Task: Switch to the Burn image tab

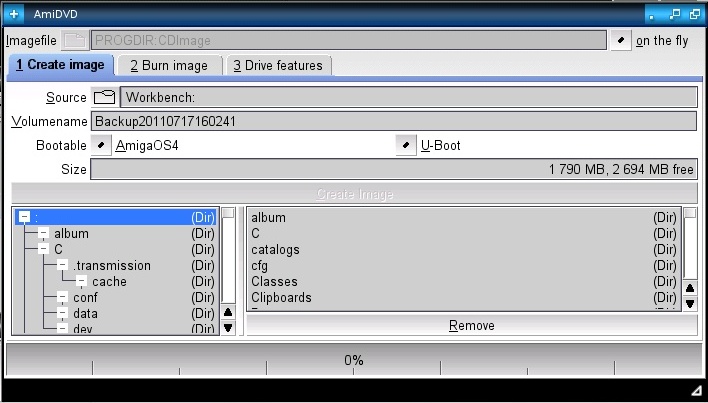Action: click(169, 66)
